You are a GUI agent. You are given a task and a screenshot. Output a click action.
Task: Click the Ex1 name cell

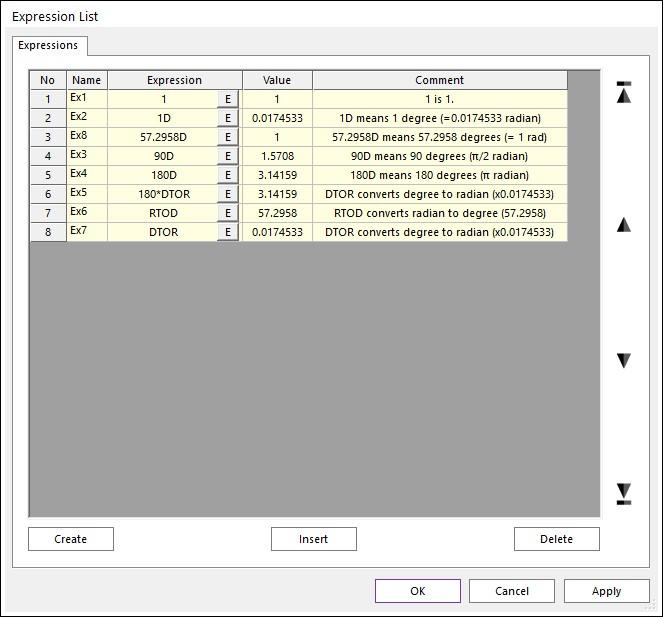coord(87,99)
